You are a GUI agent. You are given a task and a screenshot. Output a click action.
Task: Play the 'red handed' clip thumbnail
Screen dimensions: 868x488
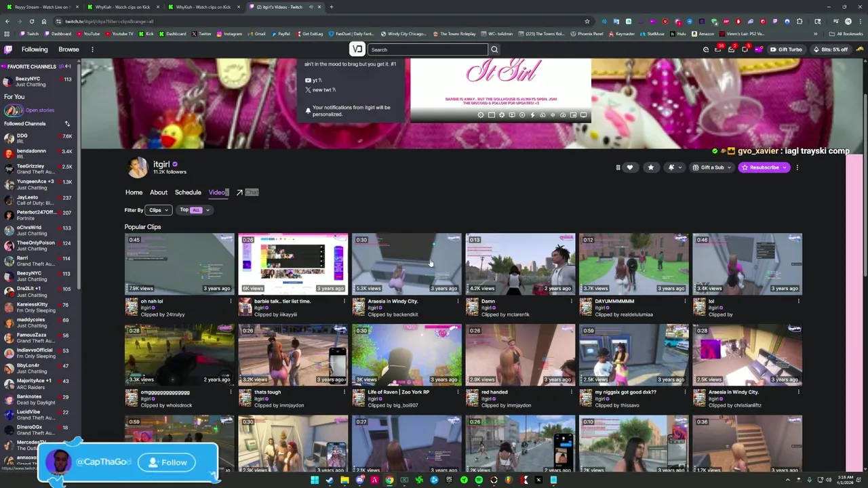[520, 354]
